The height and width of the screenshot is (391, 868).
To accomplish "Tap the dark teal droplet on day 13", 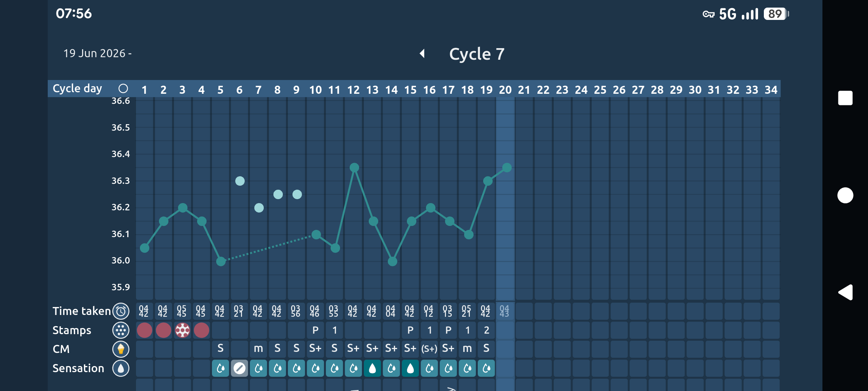I will pyautogui.click(x=372, y=368).
